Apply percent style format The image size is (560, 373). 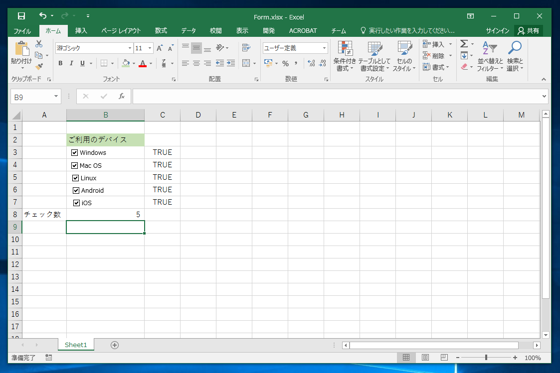pyautogui.click(x=285, y=63)
